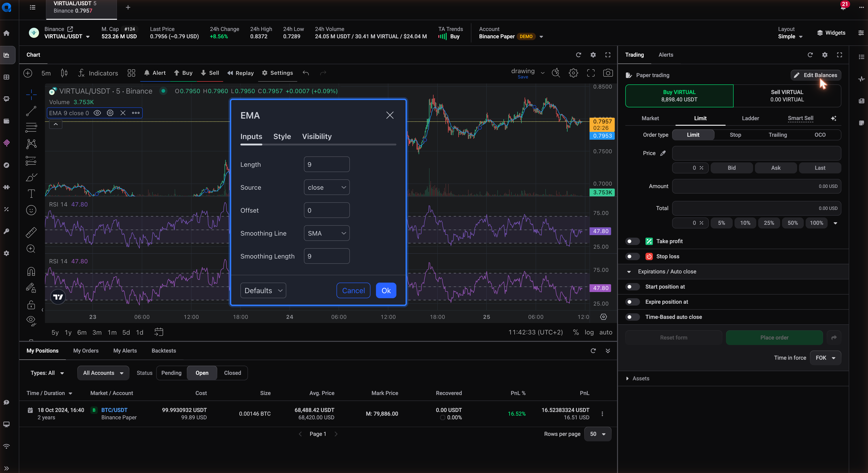Viewport: 868px width, 473px height.
Task: Click the Smoothing Length input field
Action: click(326, 256)
